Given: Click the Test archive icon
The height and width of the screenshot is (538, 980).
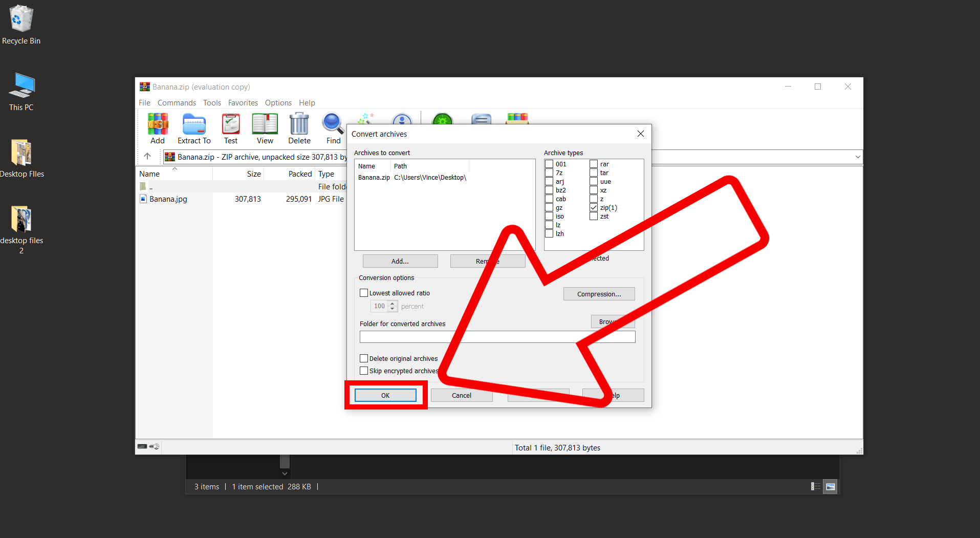Looking at the screenshot, I should (230, 124).
